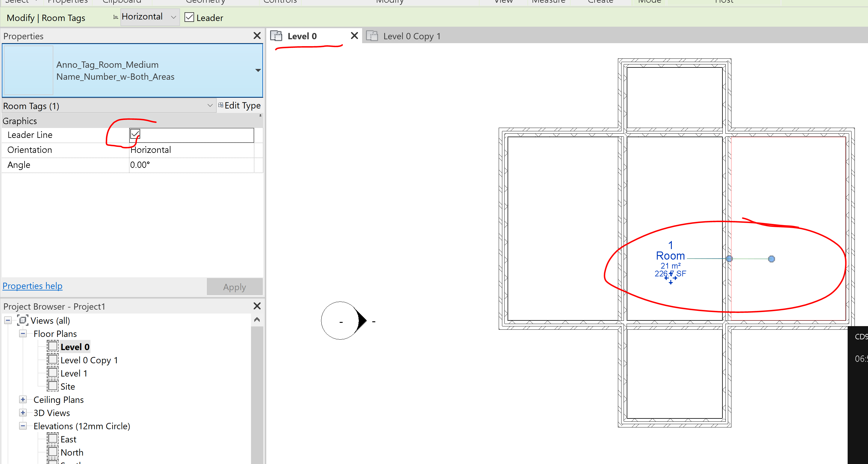This screenshot has height=464, width=868.
Task: Open the Properties help link
Action: [x=32, y=286]
